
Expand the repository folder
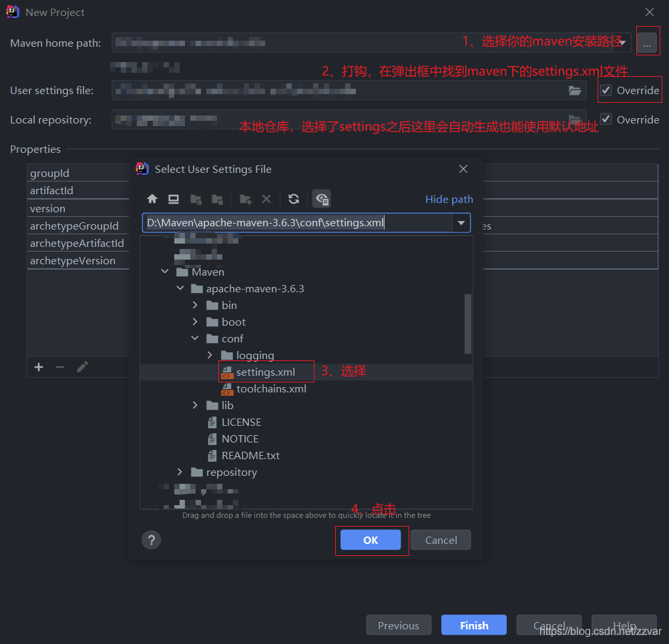(180, 472)
